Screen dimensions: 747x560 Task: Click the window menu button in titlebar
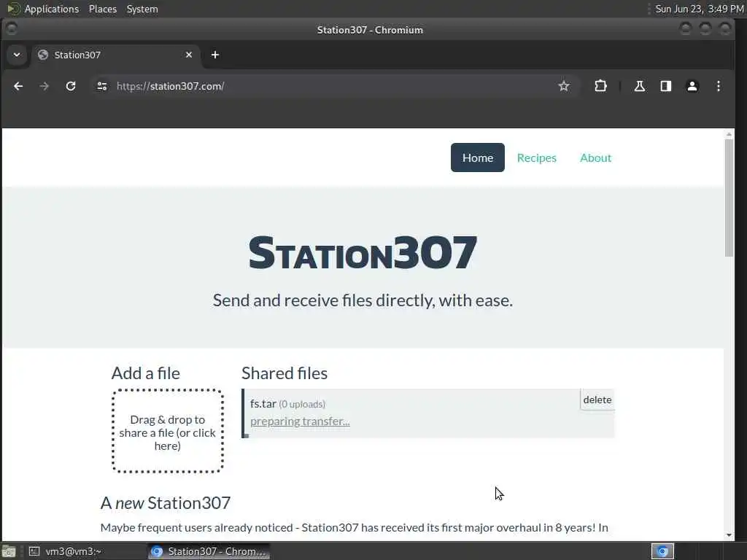pyautogui.click(x=12, y=28)
